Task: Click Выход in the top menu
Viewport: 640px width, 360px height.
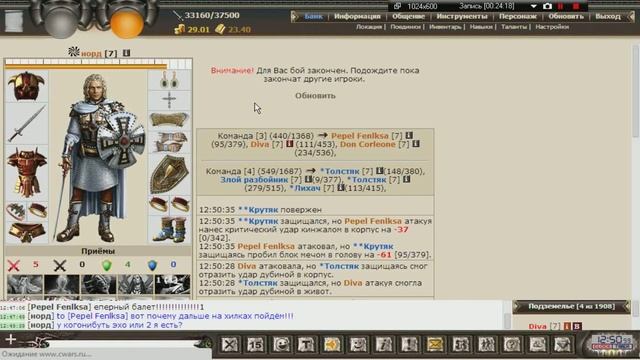Action: point(608,16)
